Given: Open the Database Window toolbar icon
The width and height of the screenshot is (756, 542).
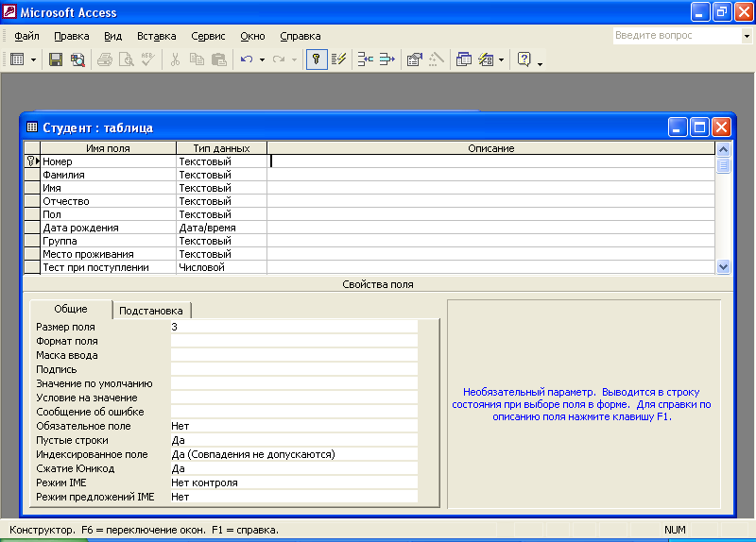Looking at the screenshot, I should (x=464, y=59).
